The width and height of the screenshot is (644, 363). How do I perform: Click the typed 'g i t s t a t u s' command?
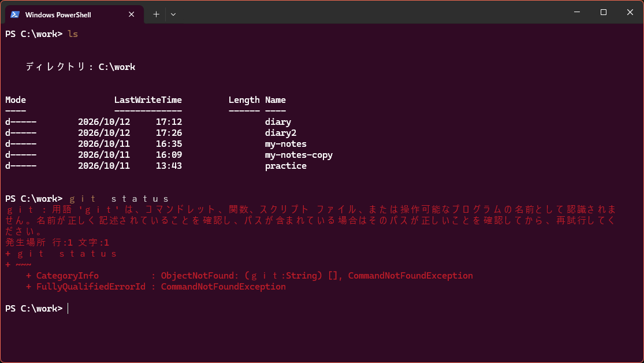click(119, 199)
